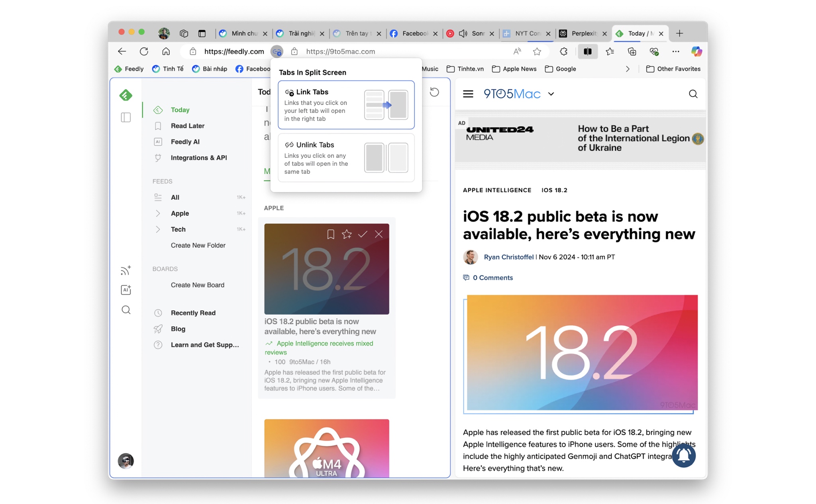
Task: Reload the page with refresh icon
Action: [x=144, y=51]
